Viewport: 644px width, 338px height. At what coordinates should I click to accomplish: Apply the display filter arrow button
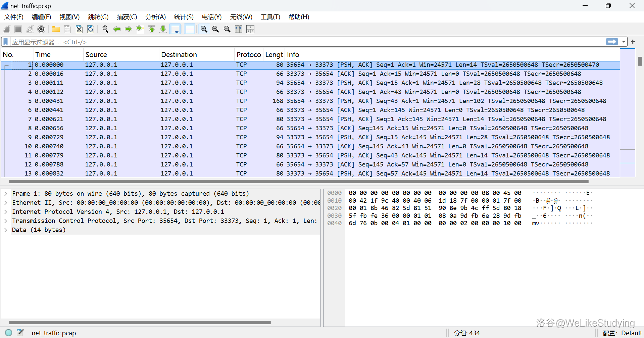coord(612,42)
